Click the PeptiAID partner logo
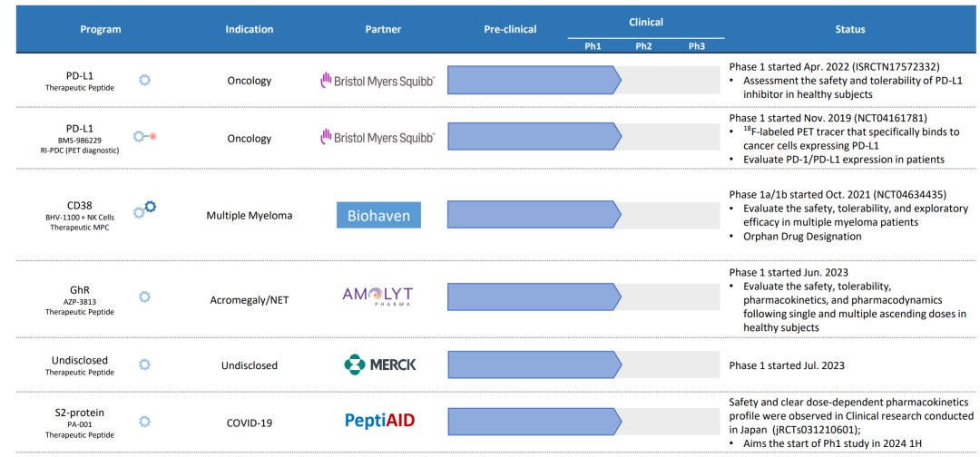This screenshot has height=457, width=980. point(380,421)
